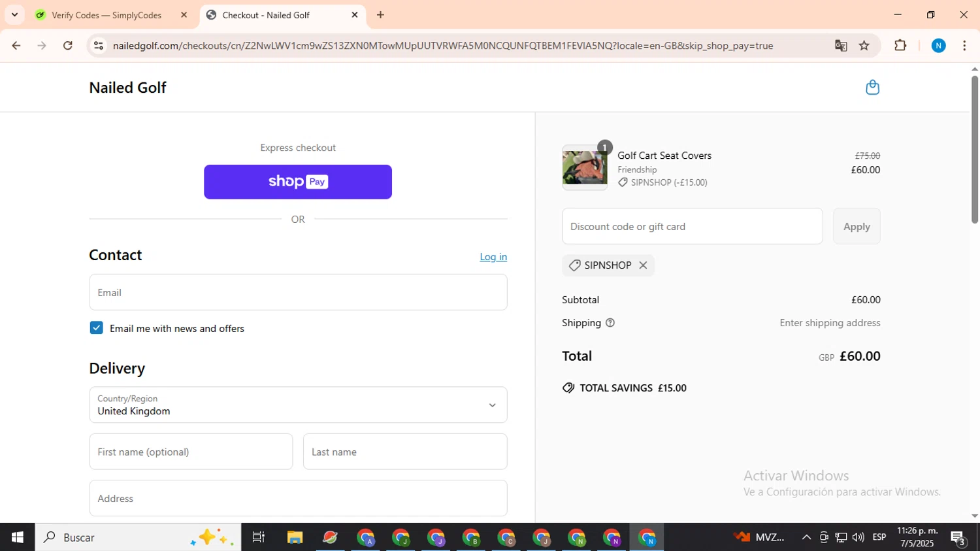Click the Nailed Golf store name
Viewport: 980px width, 551px height.
click(127, 88)
